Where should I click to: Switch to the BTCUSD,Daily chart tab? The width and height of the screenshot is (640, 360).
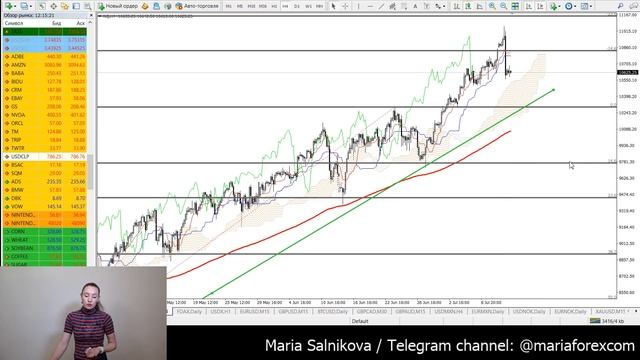pos(333,311)
